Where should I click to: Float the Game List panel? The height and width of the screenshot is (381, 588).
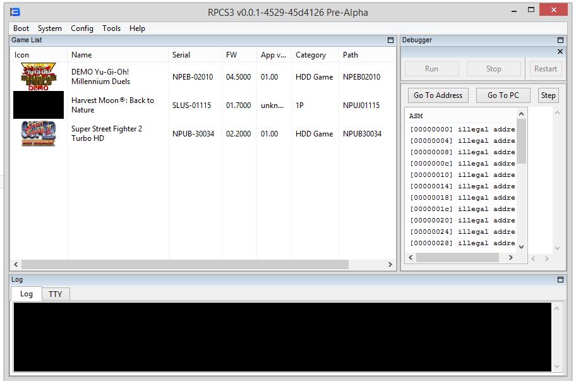pos(390,40)
